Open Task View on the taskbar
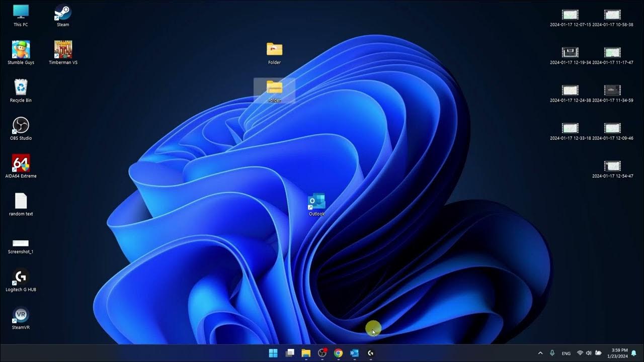 click(x=290, y=353)
